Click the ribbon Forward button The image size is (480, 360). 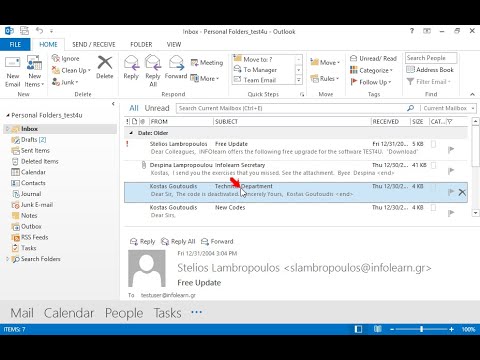coord(176,68)
